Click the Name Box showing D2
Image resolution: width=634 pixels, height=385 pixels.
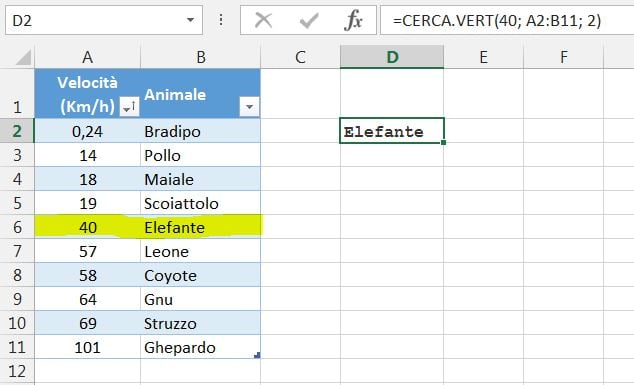pos(104,20)
